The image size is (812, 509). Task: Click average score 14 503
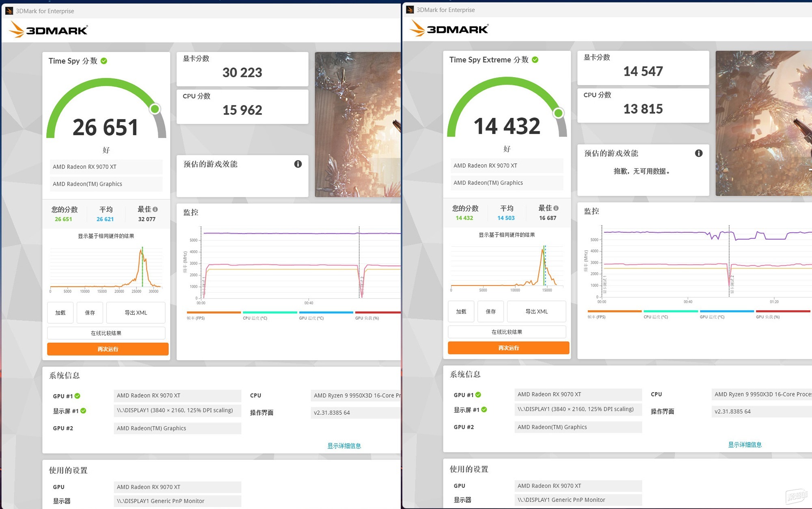pos(506,218)
